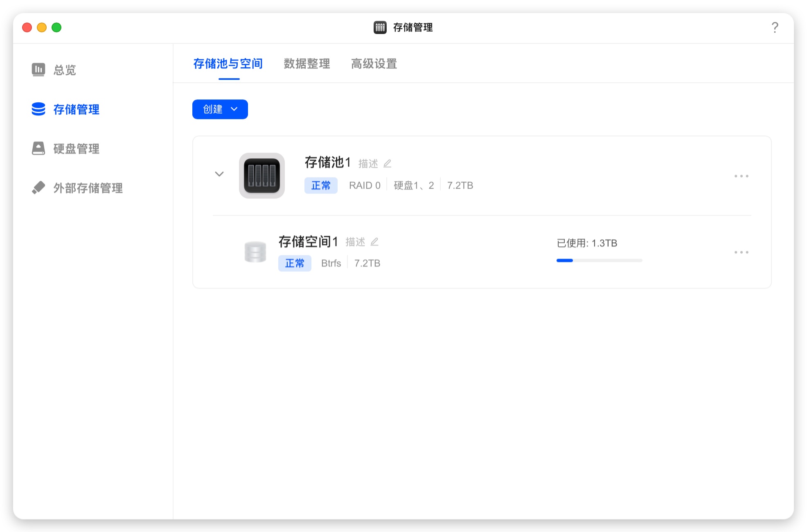
Task: Click the 正常 status badge of 存储池1
Action: [x=321, y=185]
